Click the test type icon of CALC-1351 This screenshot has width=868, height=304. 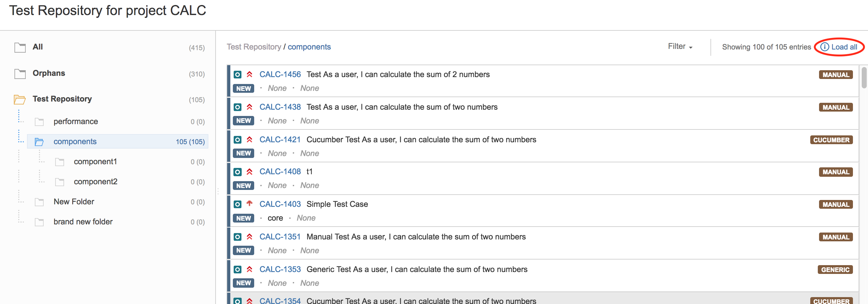click(x=238, y=237)
